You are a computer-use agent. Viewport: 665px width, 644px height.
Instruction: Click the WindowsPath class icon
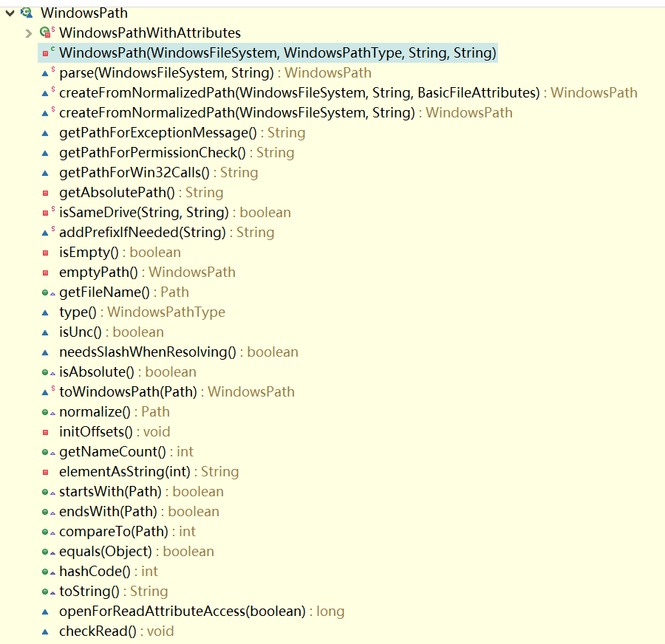pyautogui.click(x=27, y=13)
